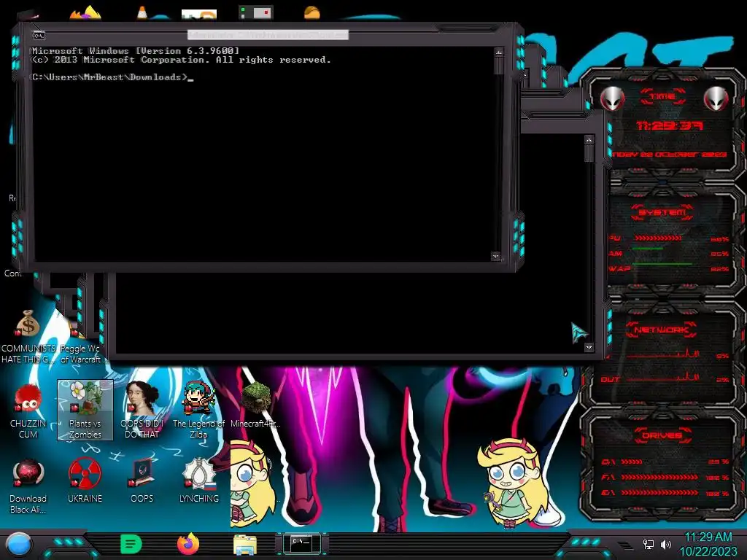Click the RAM green usage bar

pos(648,249)
